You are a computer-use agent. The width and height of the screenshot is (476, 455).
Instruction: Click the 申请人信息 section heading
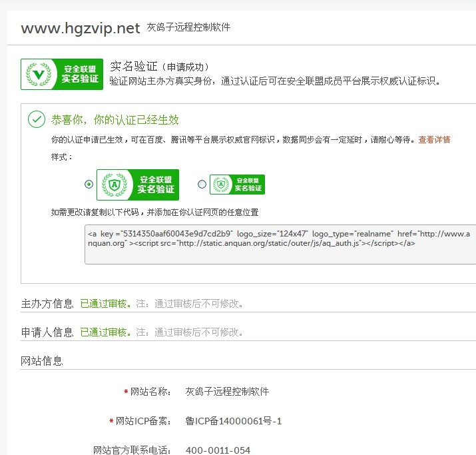point(47,332)
